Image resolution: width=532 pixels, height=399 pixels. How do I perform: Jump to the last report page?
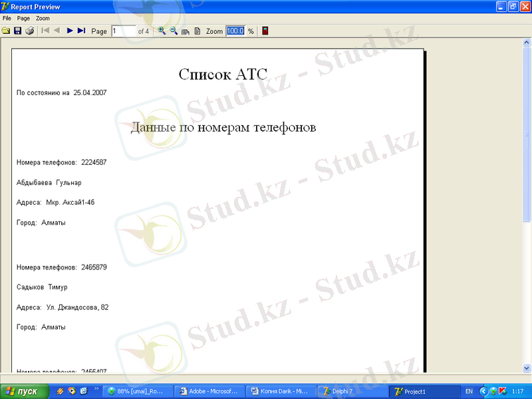(81, 31)
